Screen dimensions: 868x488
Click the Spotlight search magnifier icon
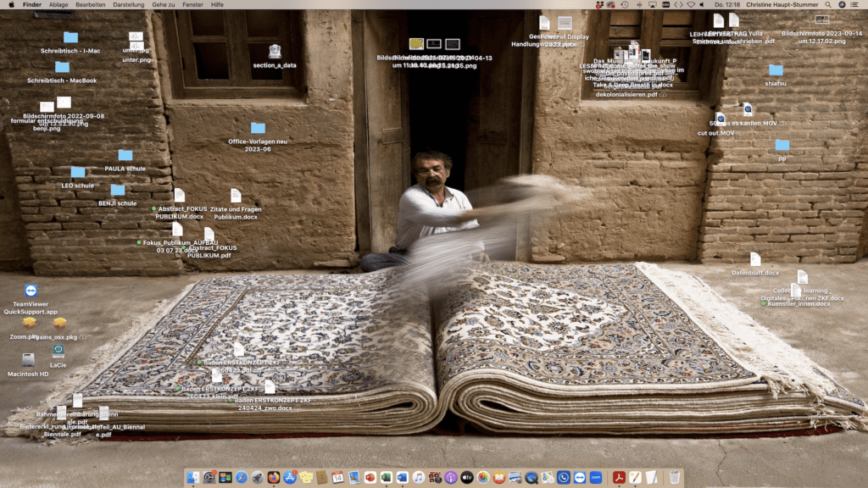coord(827,4)
